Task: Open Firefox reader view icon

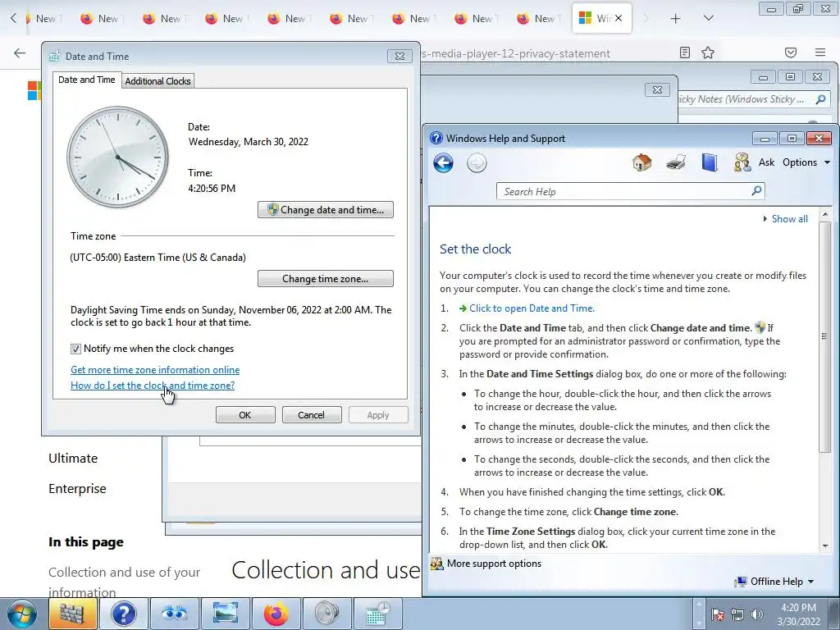Action: tap(685, 52)
